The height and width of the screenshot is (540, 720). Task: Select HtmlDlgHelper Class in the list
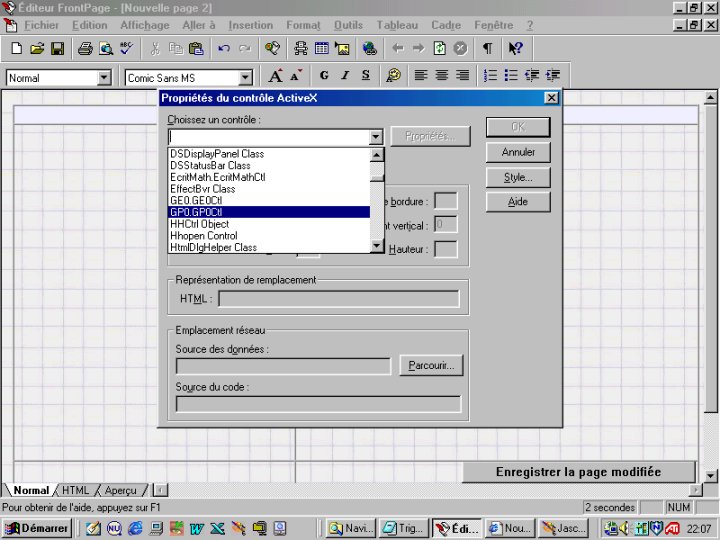click(x=269, y=247)
